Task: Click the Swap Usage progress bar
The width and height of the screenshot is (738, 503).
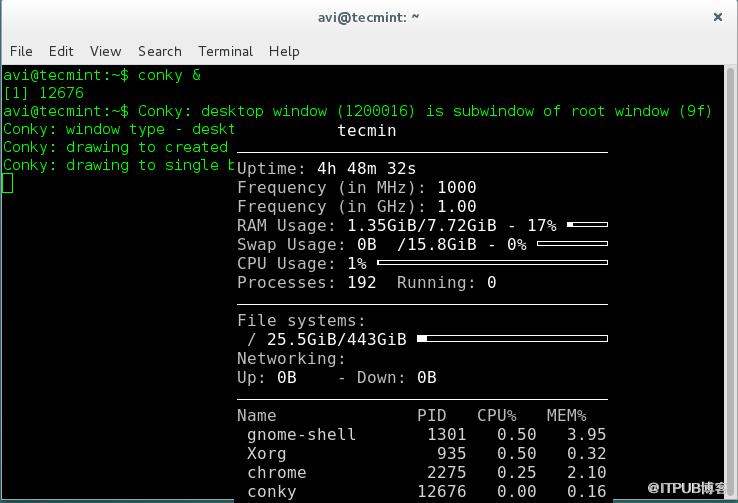Action: [x=572, y=243]
